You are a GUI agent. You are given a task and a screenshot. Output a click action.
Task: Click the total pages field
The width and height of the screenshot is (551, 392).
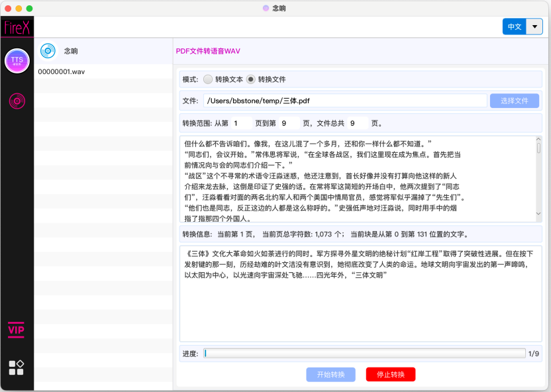358,123
